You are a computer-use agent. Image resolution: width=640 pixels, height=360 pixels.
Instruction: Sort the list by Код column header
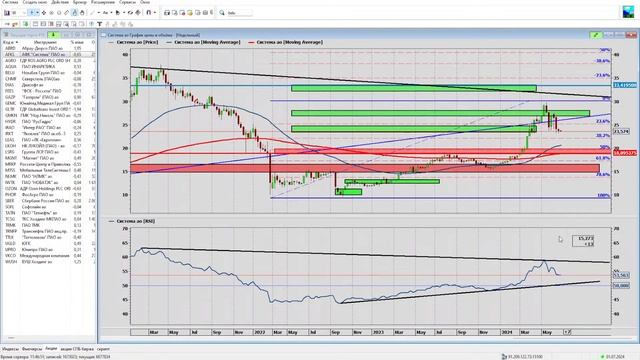(10, 42)
